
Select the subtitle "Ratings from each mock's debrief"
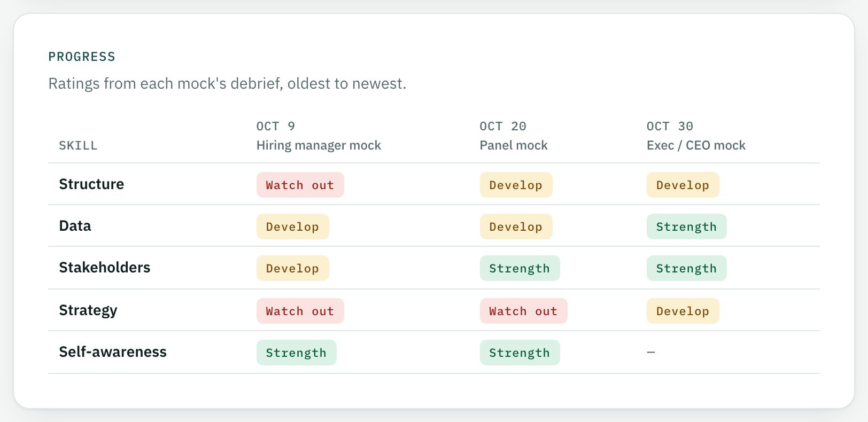point(165,83)
